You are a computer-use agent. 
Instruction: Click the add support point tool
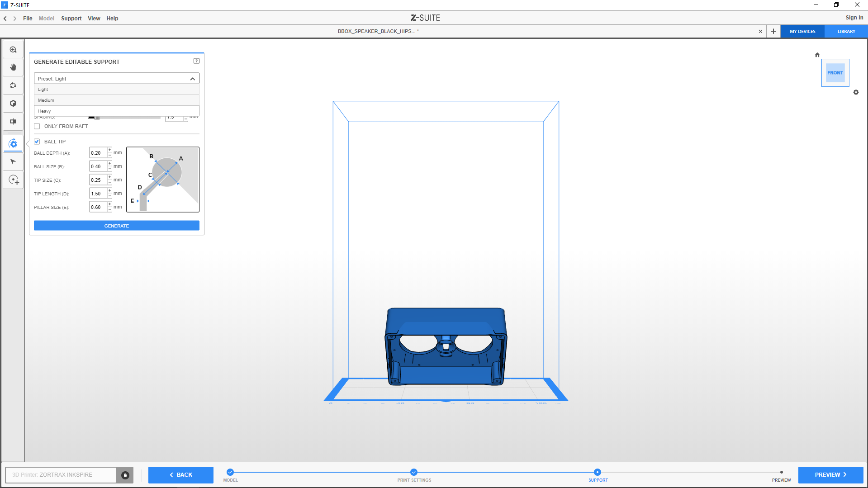click(x=14, y=180)
